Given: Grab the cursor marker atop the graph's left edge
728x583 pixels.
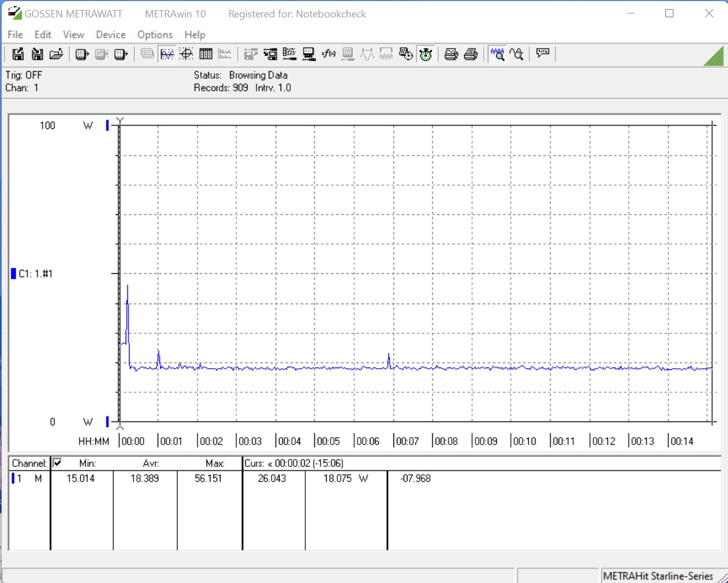Looking at the screenshot, I should 120,121.
